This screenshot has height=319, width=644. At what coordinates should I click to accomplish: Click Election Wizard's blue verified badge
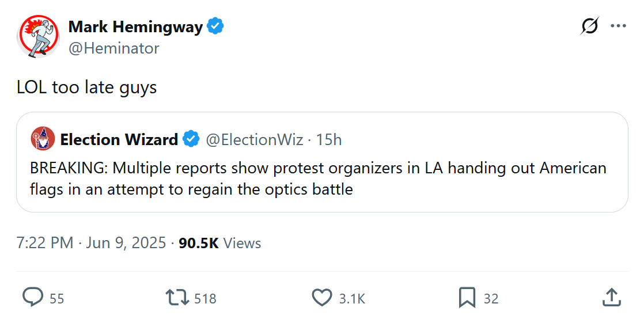(191, 139)
